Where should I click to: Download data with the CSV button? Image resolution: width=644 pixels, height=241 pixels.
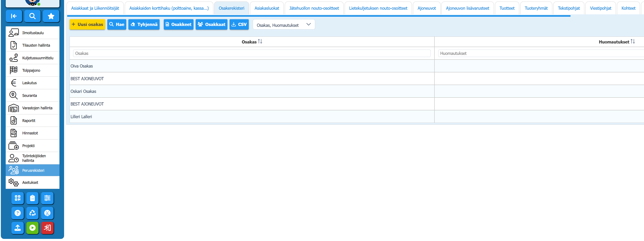(x=239, y=24)
